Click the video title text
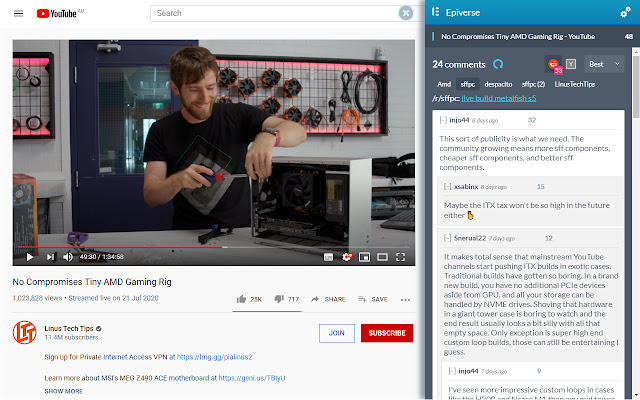This screenshot has height=400, width=640. coord(92,282)
